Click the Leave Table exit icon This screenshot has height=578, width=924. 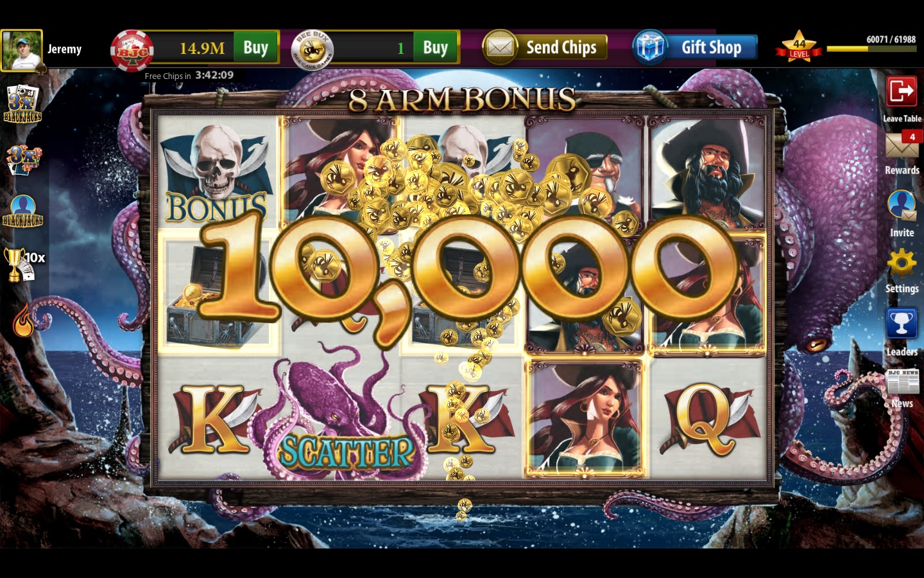click(x=902, y=91)
